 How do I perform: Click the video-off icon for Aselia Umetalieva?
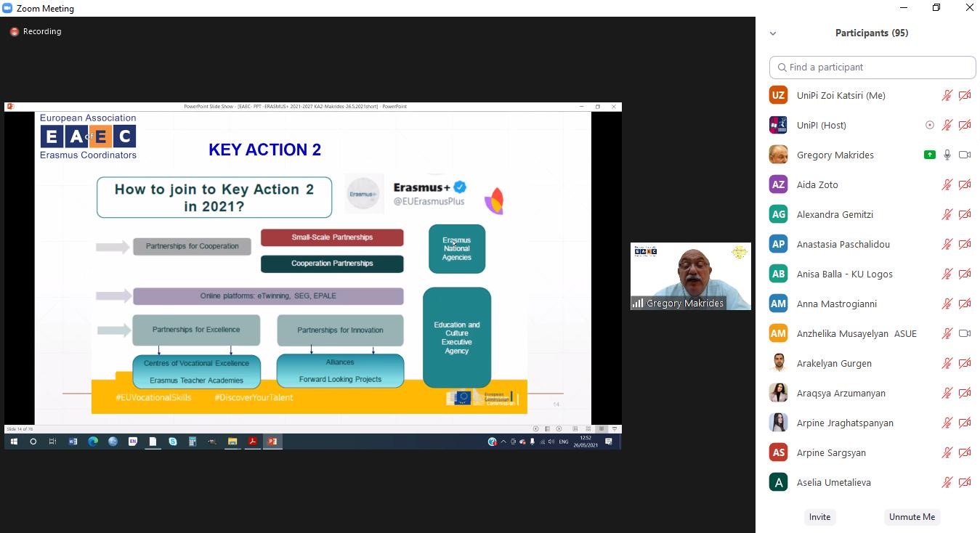click(x=965, y=482)
